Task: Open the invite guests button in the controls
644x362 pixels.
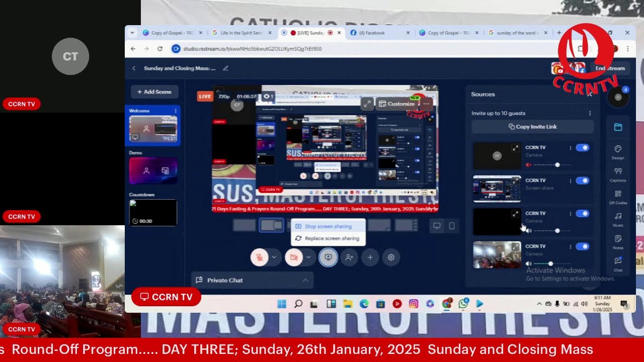Action: (349, 257)
